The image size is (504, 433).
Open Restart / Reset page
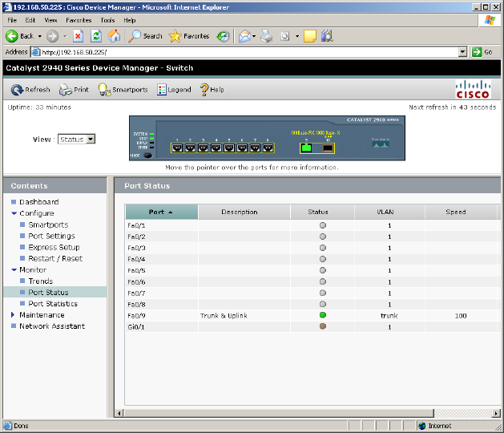[x=55, y=258]
